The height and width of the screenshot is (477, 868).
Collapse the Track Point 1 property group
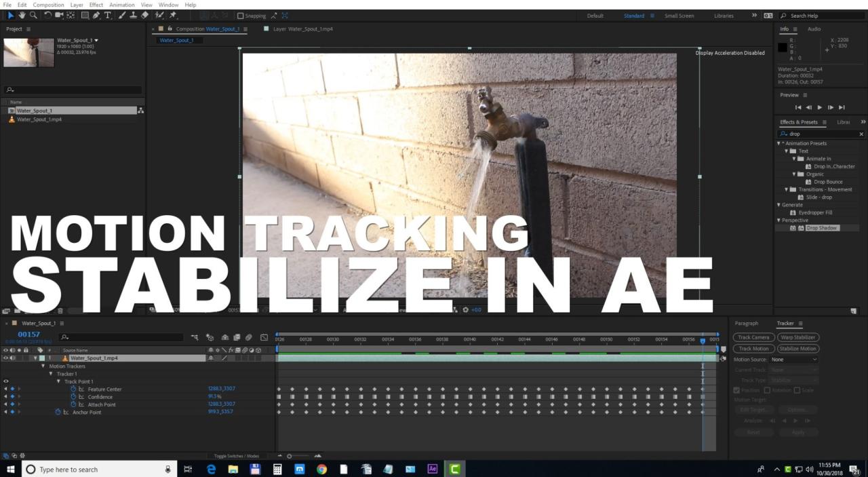tap(59, 381)
